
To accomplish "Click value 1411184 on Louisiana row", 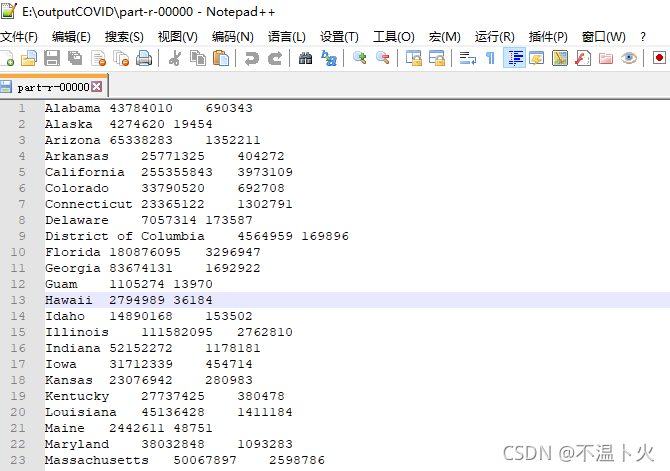I will pyautogui.click(x=265, y=412).
